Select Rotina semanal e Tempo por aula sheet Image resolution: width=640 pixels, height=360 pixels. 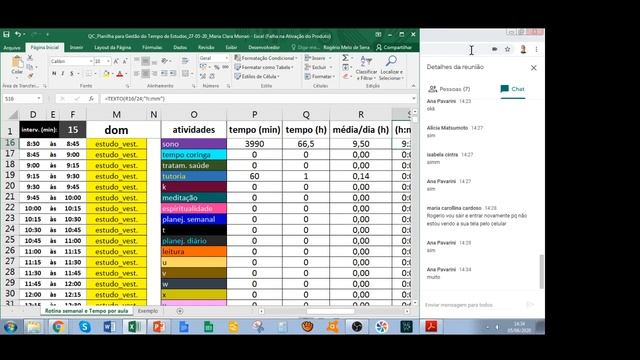coord(87,311)
